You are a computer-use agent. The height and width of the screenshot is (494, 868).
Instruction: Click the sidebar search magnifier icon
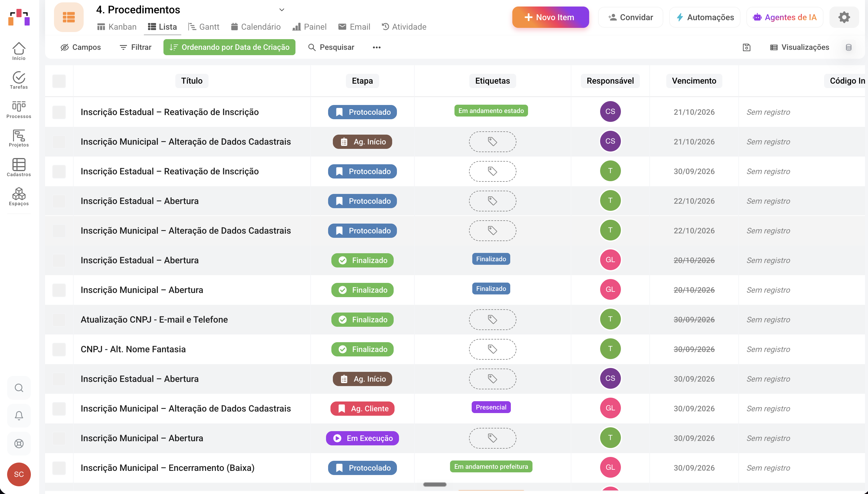(19, 388)
